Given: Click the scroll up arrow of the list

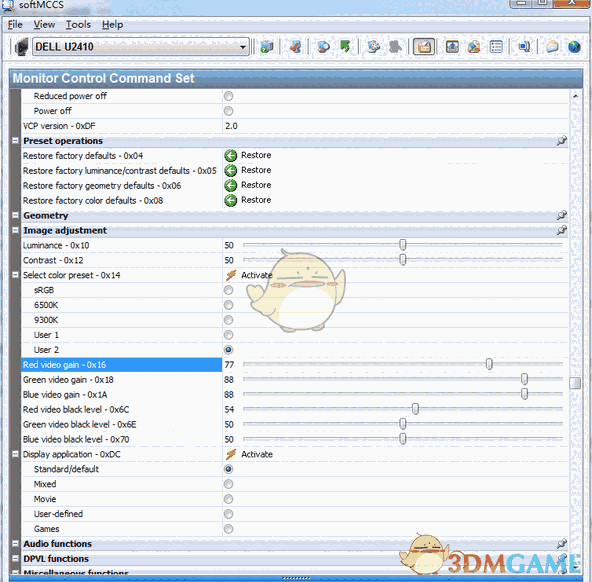Looking at the screenshot, I should click(575, 96).
